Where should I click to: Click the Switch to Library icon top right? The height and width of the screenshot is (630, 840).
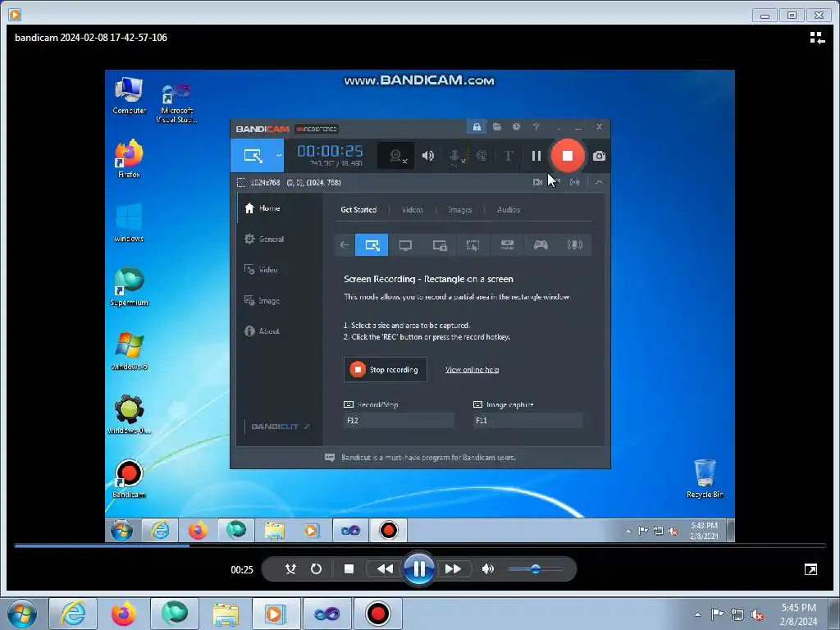817,38
